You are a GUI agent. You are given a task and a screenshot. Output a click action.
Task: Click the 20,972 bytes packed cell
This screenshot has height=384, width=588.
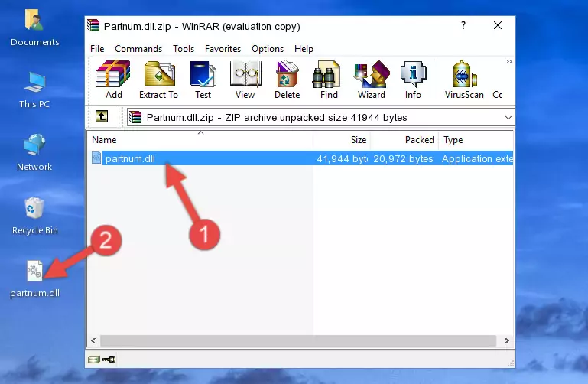point(403,158)
